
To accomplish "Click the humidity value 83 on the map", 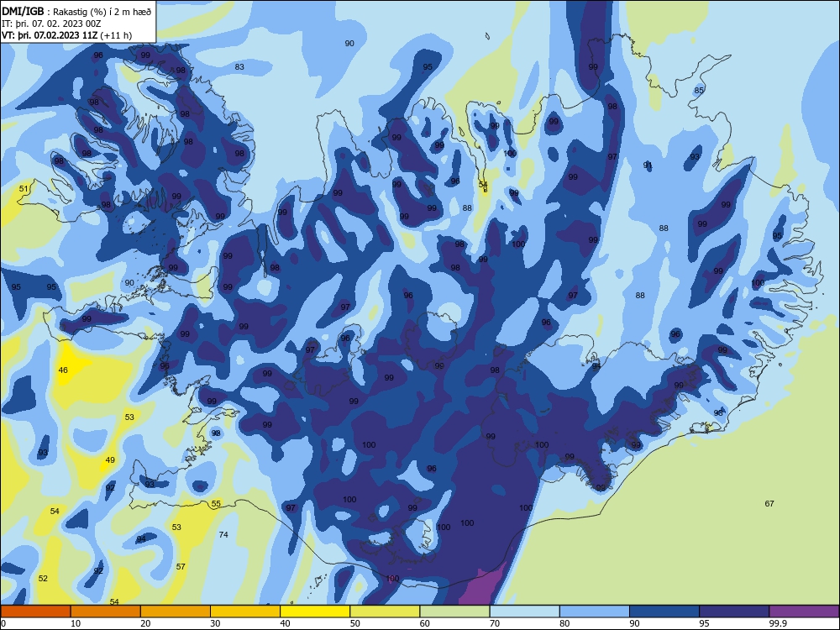I will 239,67.
